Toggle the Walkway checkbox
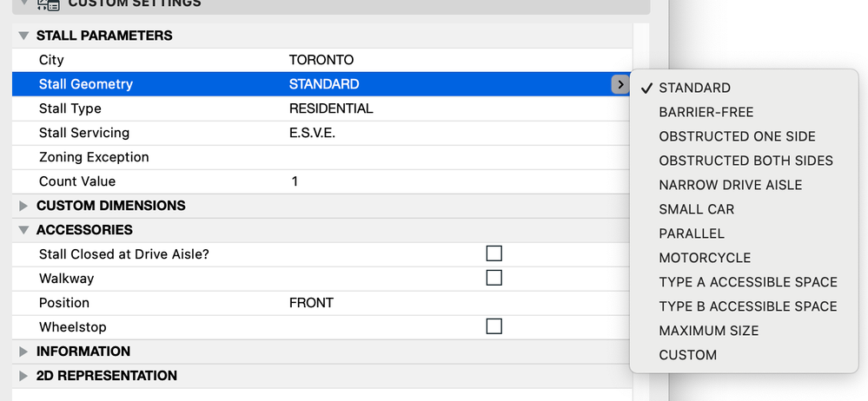Viewport: 868px width, 401px height. [x=494, y=278]
